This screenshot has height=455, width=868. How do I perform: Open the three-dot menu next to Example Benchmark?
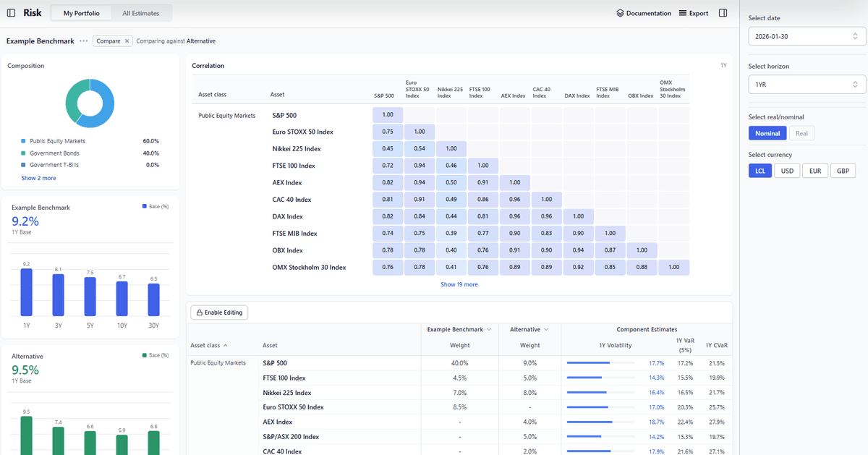83,41
